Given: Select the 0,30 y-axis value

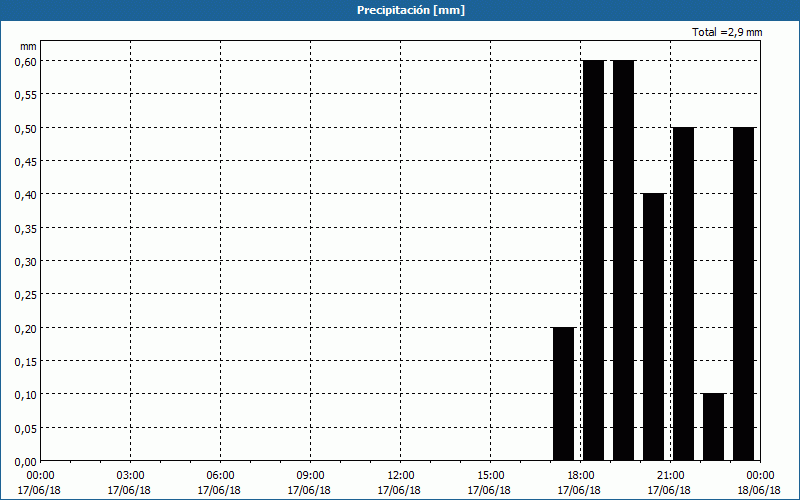Looking at the screenshot, I should (x=26, y=261).
